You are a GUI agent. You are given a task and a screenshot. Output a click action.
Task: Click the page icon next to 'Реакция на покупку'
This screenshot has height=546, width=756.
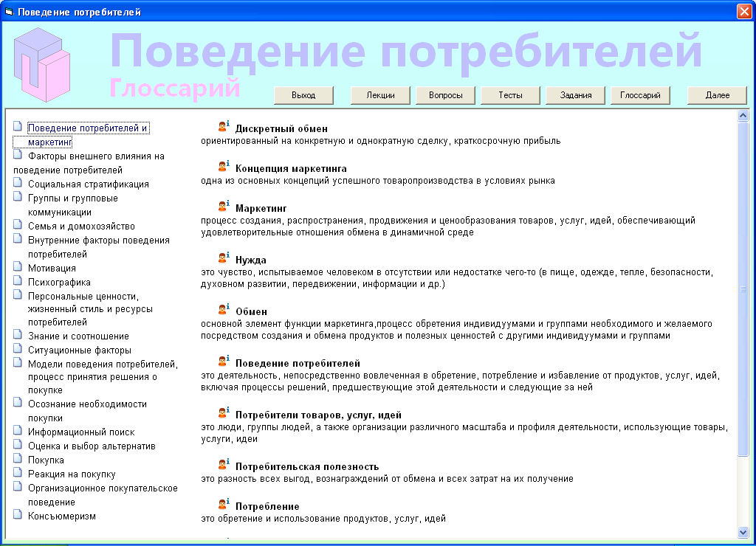(x=18, y=471)
